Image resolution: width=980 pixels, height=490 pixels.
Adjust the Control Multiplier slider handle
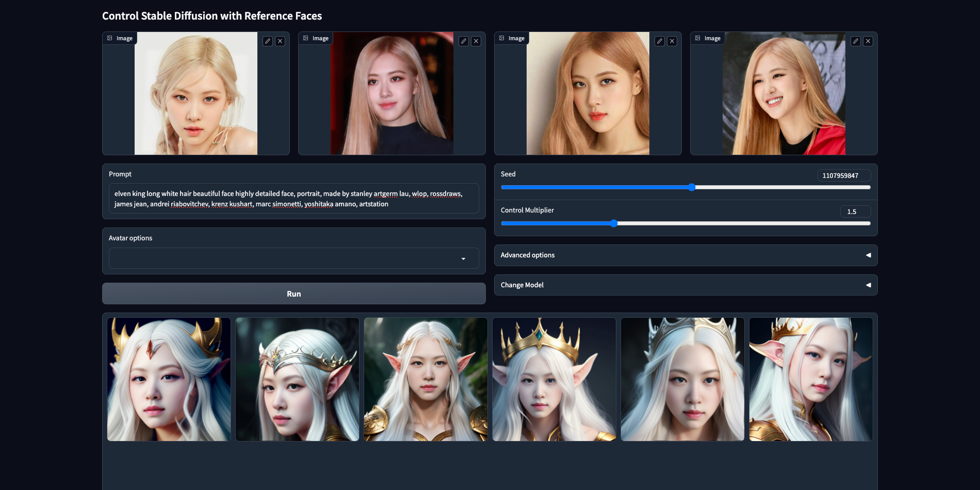coord(614,223)
